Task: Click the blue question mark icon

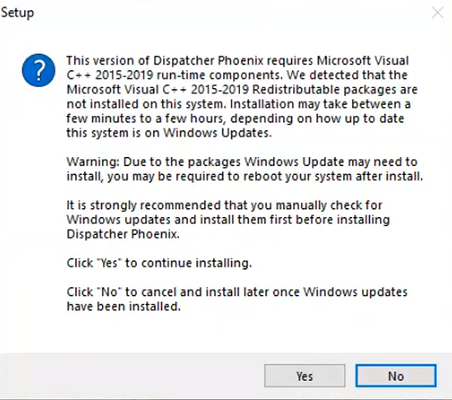Action: coord(39,70)
